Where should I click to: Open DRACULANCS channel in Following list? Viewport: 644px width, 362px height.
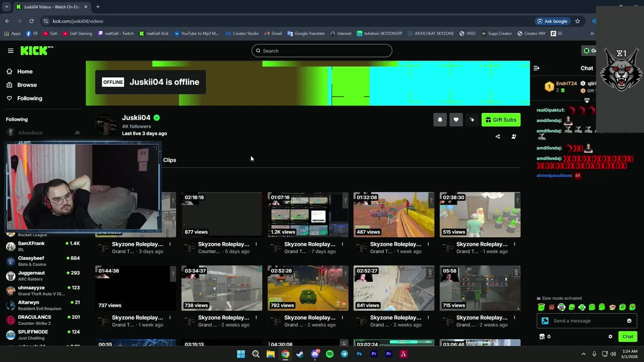point(43,320)
